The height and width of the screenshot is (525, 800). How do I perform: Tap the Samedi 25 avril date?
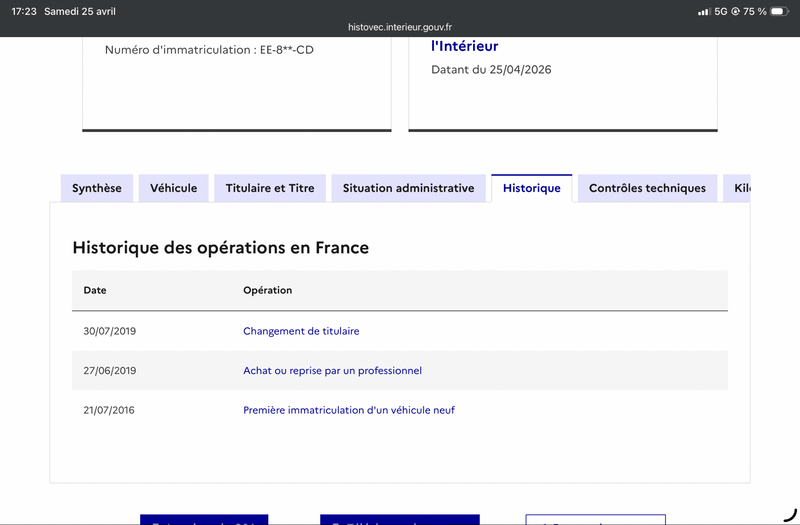pos(80,11)
